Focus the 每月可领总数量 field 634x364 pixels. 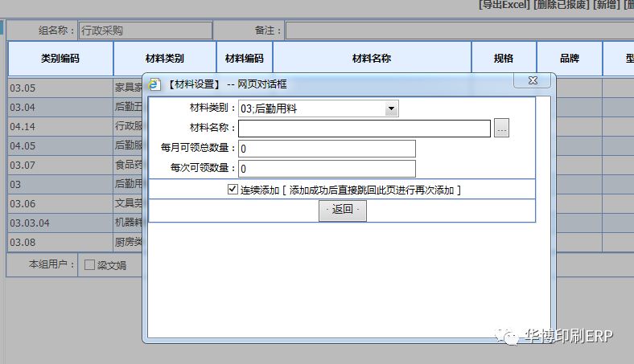pyautogui.click(x=327, y=149)
